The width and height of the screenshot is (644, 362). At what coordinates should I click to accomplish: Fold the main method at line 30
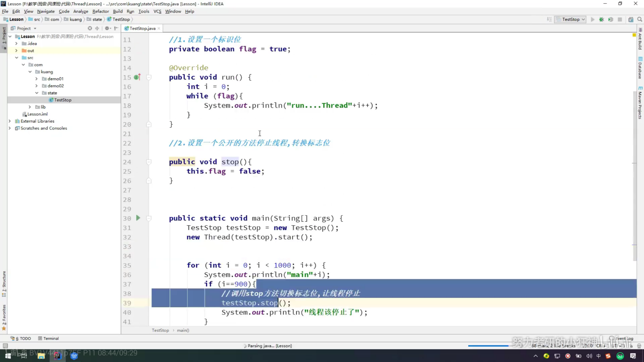click(x=149, y=218)
